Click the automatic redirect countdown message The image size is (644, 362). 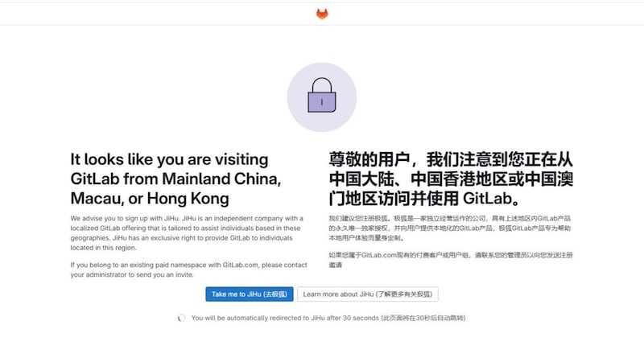(328, 318)
